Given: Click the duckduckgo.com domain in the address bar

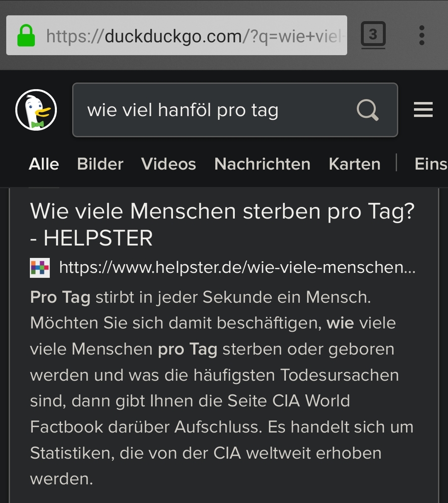Looking at the screenshot, I should (175, 36).
